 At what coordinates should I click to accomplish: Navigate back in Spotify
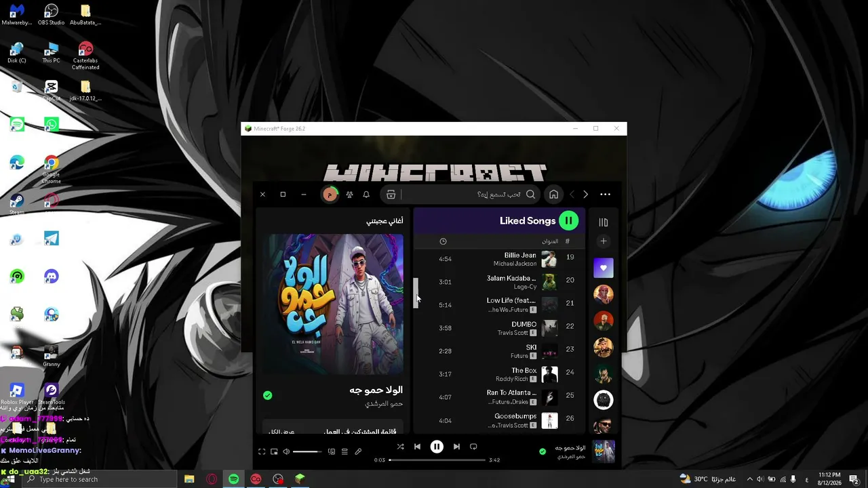point(572,195)
